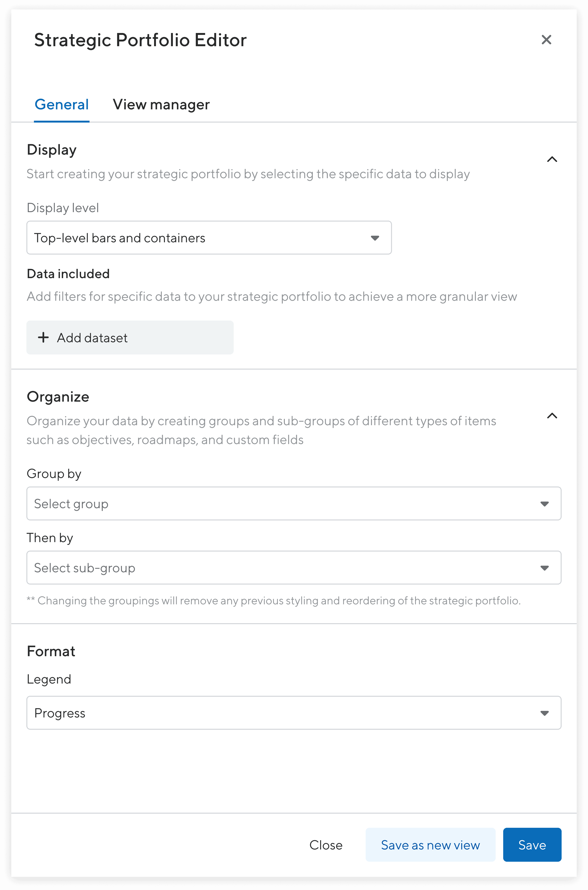Click the plus icon beside Add dataset
Screen dimensions: 588x890
pos(44,337)
